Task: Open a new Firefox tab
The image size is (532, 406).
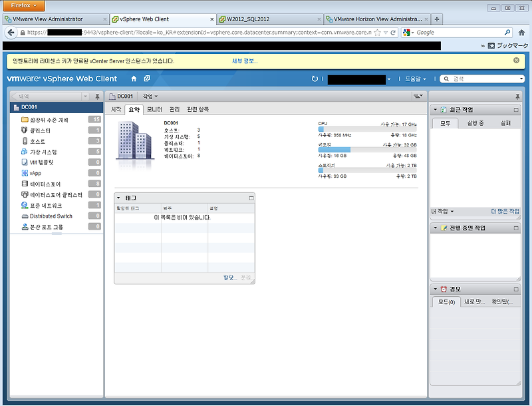Action: point(437,19)
